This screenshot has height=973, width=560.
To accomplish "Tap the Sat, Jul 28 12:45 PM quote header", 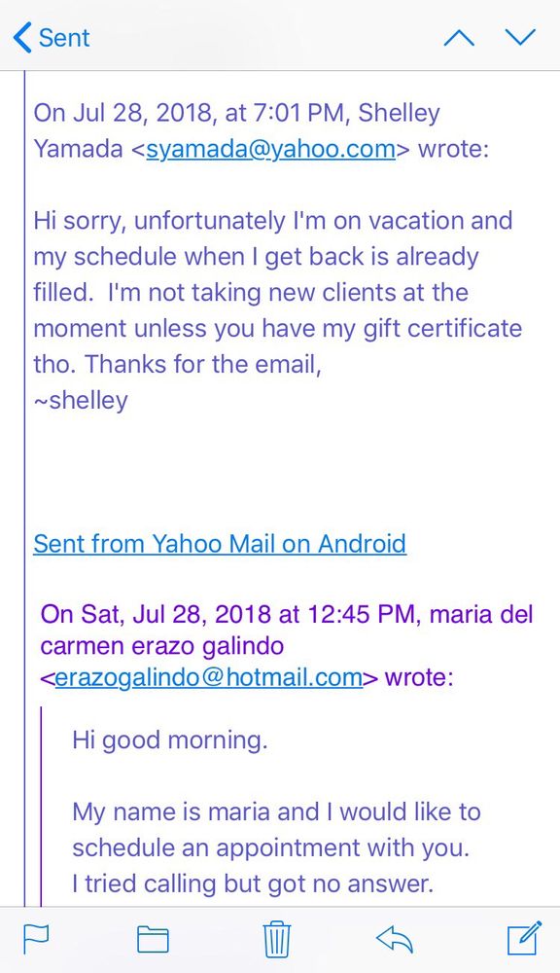I will pyautogui.click(x=287, y=645).
